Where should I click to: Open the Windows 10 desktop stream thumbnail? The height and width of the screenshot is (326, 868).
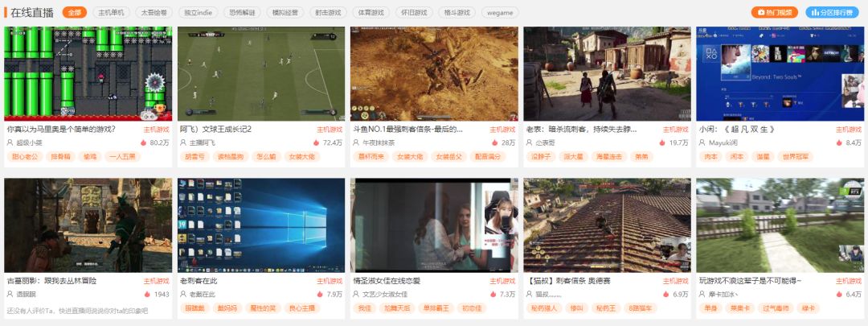(261, 225)
